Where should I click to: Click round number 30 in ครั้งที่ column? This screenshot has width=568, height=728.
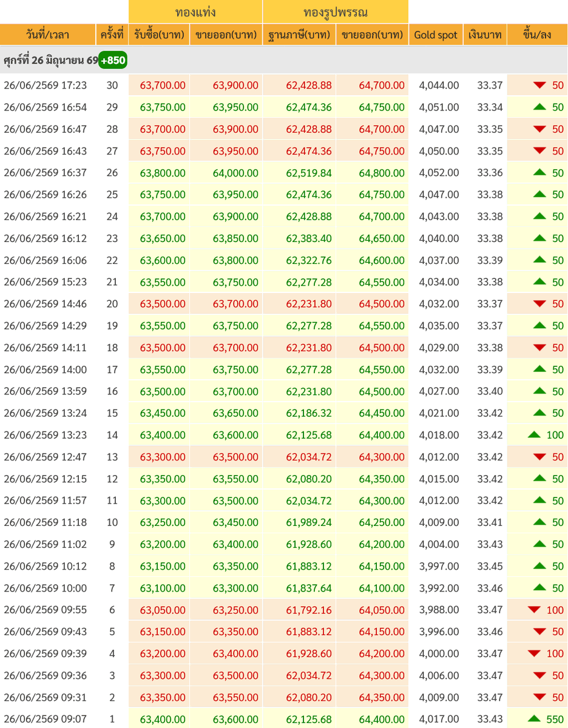[112, 86]
